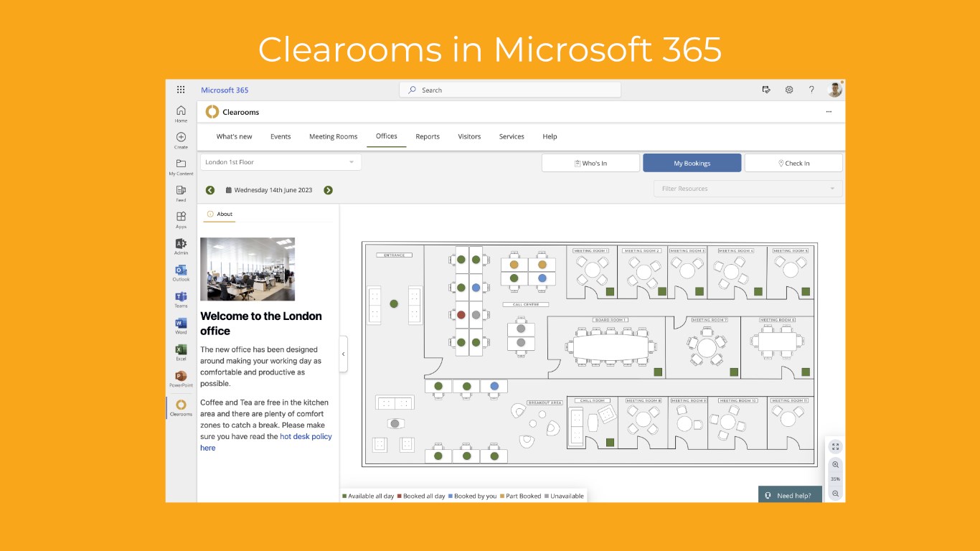Open the Filter Resources dropdown
980x551 pixels.
[748, 189]
